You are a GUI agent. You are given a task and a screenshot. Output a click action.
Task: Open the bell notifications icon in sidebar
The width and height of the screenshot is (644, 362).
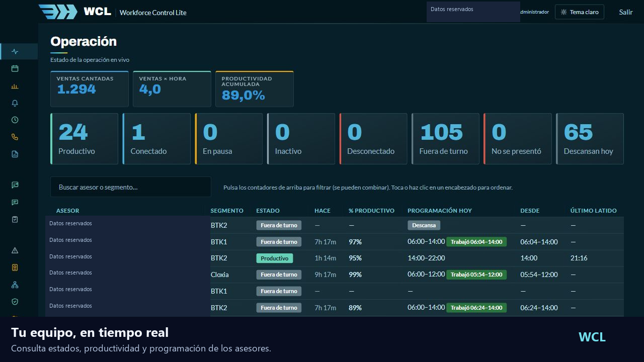click(x=15, y=103)
